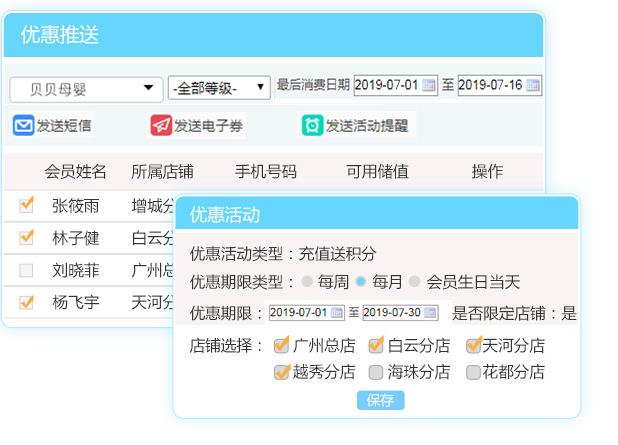The image size is (618, 445).
Task: Click the green alarm clock reminder icon
Action: (x=312, y=125)
